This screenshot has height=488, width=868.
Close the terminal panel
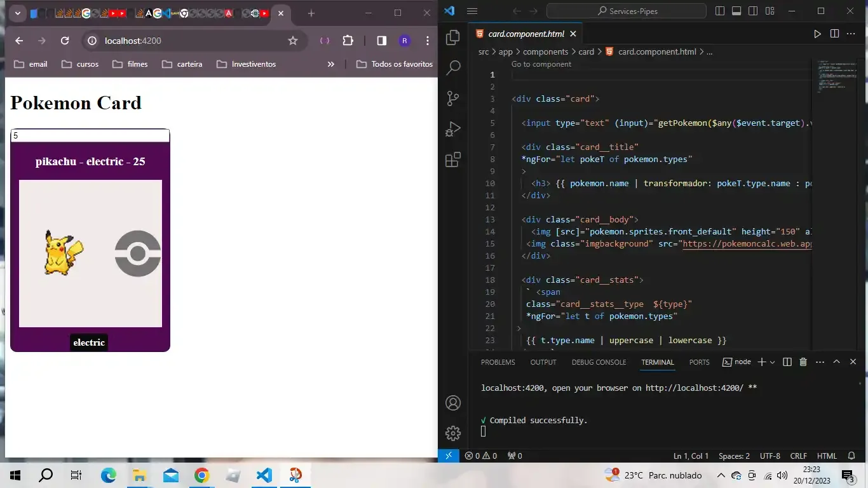click(x=853, y=362)
